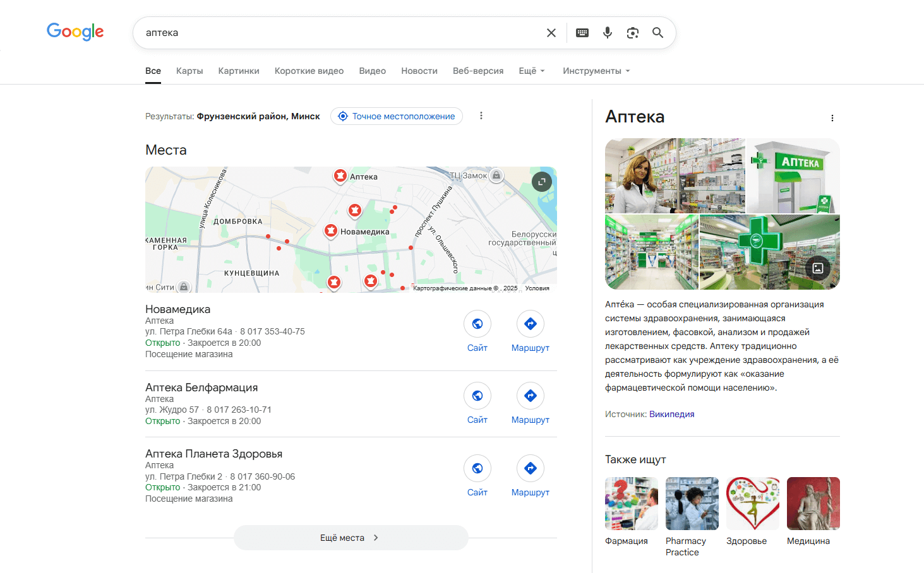Click the Также ищут heading
924x573 pixels.
coord(635,459)
